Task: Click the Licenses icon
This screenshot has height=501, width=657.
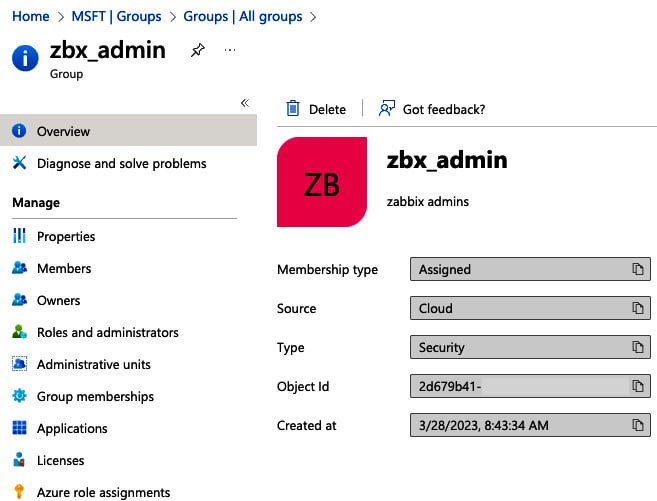Action: click(19, 460)
